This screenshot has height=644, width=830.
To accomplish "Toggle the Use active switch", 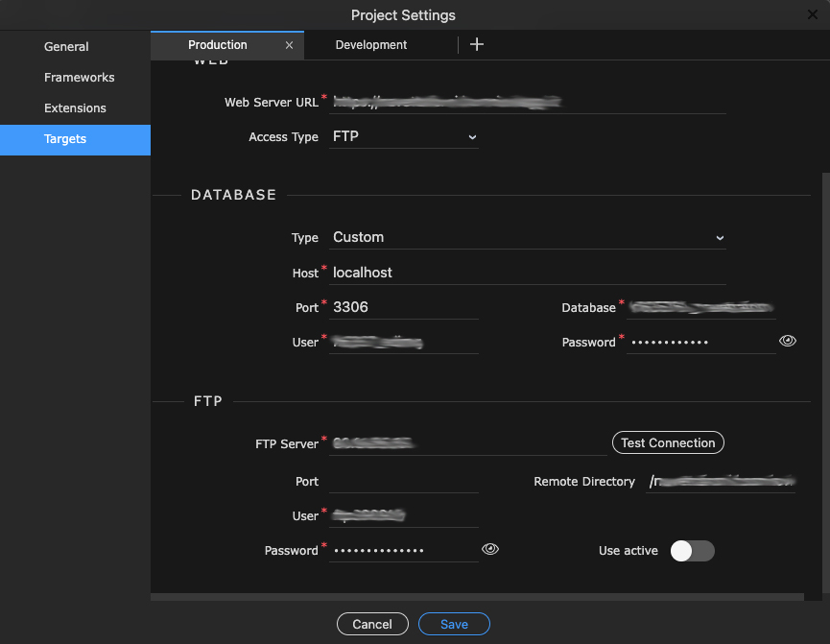I will click(x=693, y=551).
